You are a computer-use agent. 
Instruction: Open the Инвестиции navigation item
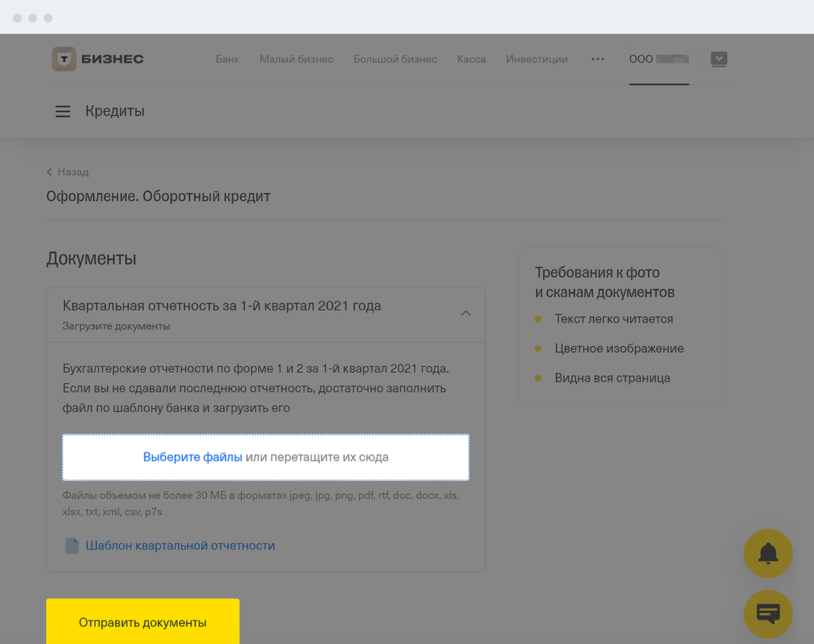tap(537, 59)
